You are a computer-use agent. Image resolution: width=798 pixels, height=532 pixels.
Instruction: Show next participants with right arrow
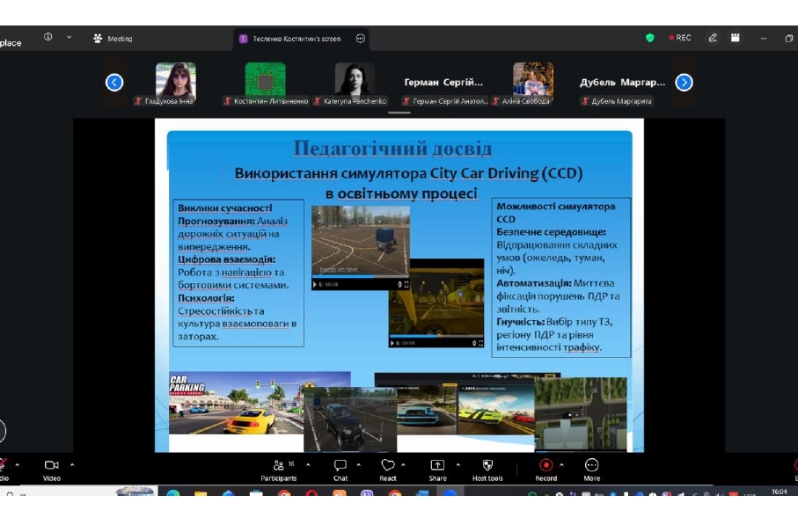click(x=684, y=83)
